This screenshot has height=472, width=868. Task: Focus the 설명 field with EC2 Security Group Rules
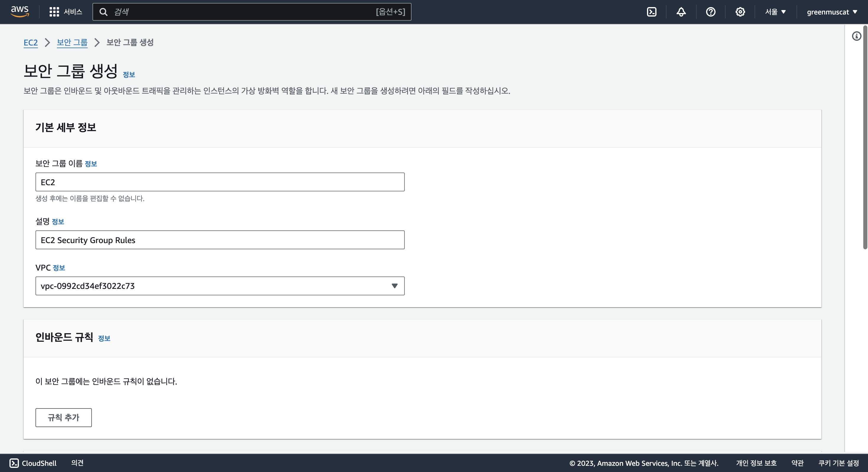(x=220, y=240)
